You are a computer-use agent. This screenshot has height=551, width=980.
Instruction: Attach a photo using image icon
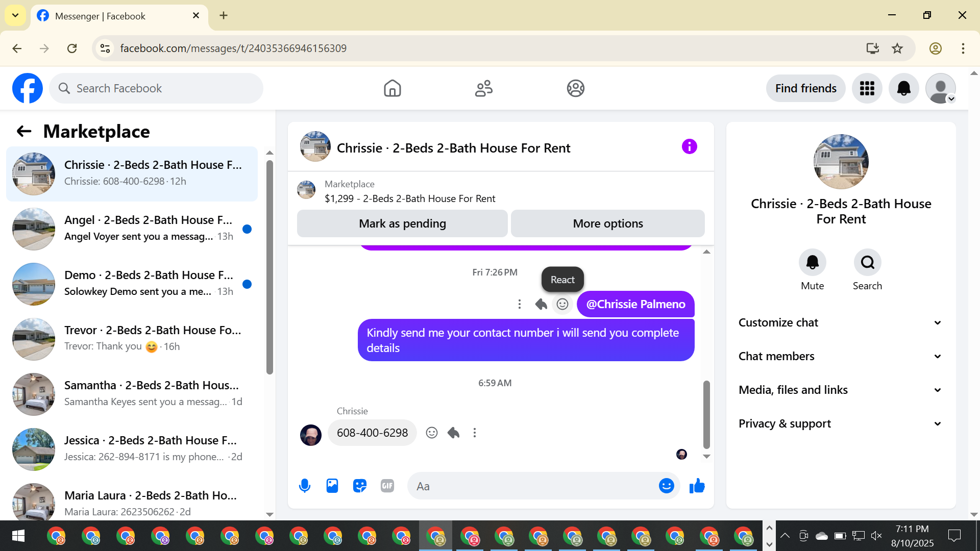tap(332, 486)
